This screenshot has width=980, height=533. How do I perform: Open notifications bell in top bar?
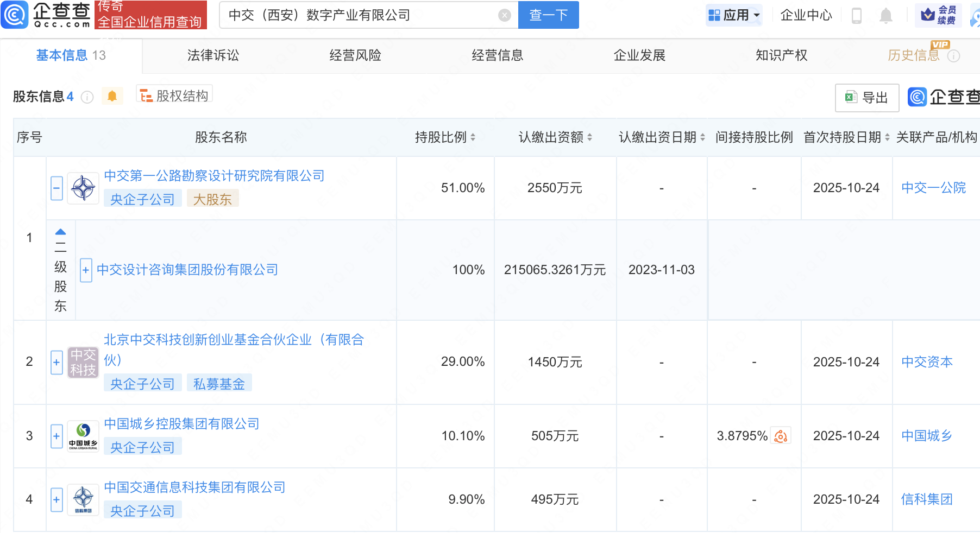click(885, 16)
